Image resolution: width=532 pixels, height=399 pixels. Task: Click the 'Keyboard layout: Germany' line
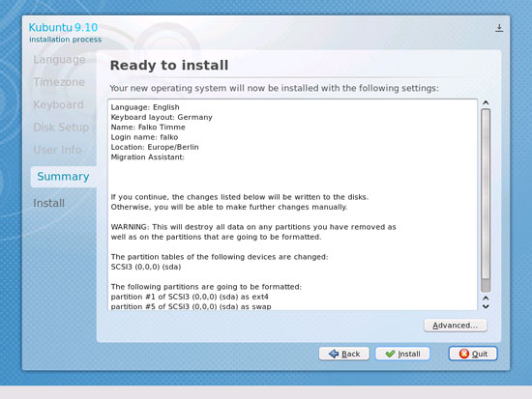point(162,117)
